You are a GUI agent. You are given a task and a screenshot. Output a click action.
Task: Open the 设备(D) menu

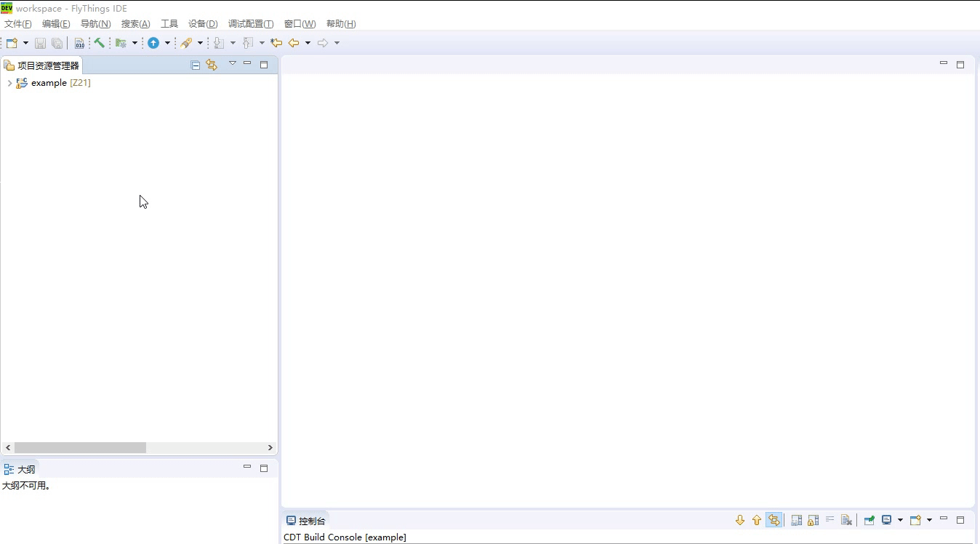pos(203,24)
